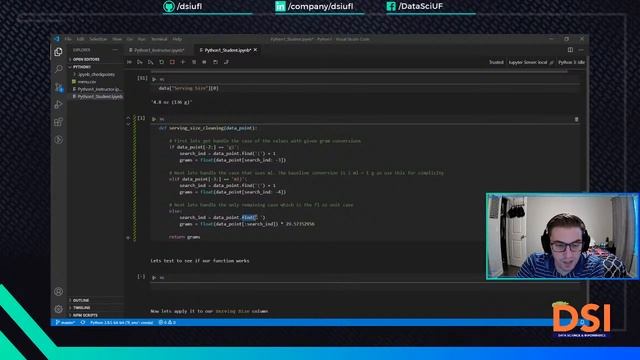Viewport: 640px width, 360px height.
Task: Open the Explorer view in activity bar
Action: [x=58, y=52]
